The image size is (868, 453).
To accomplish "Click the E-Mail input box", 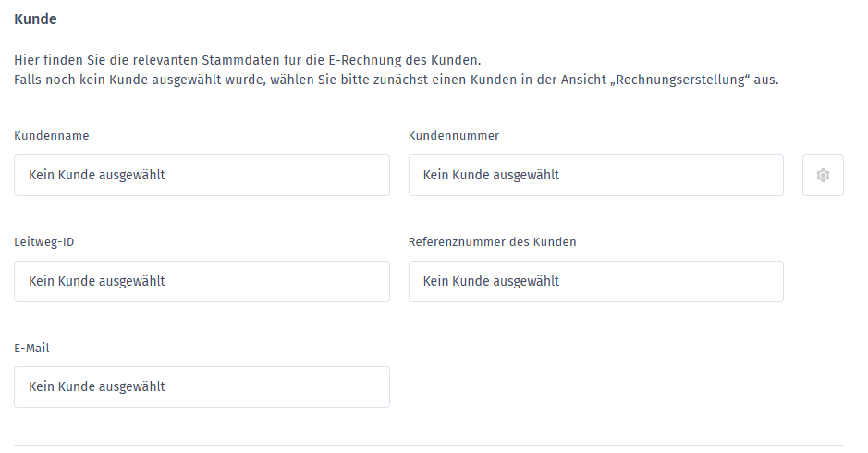I will pyautogui.click(x=202, y=386).
